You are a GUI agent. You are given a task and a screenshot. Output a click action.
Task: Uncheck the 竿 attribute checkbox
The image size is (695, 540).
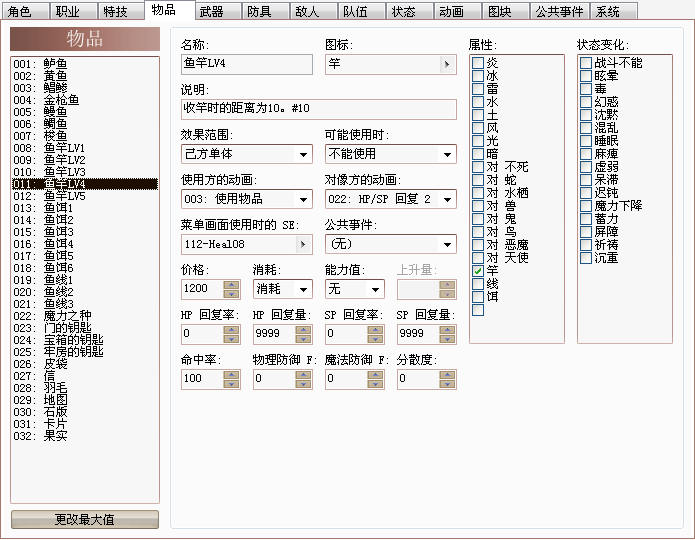(x=478, y=270)
